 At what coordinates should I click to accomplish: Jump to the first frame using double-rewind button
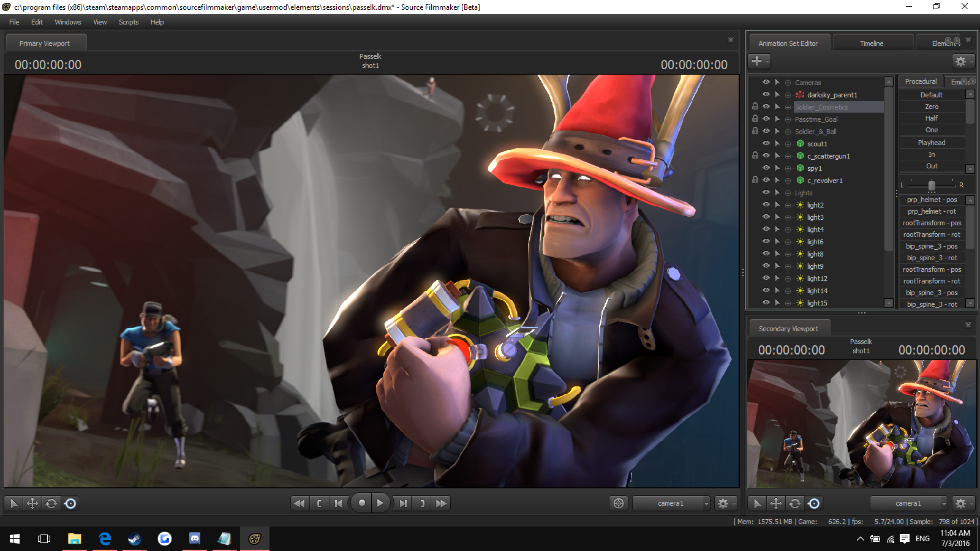[x=299, y=503]
